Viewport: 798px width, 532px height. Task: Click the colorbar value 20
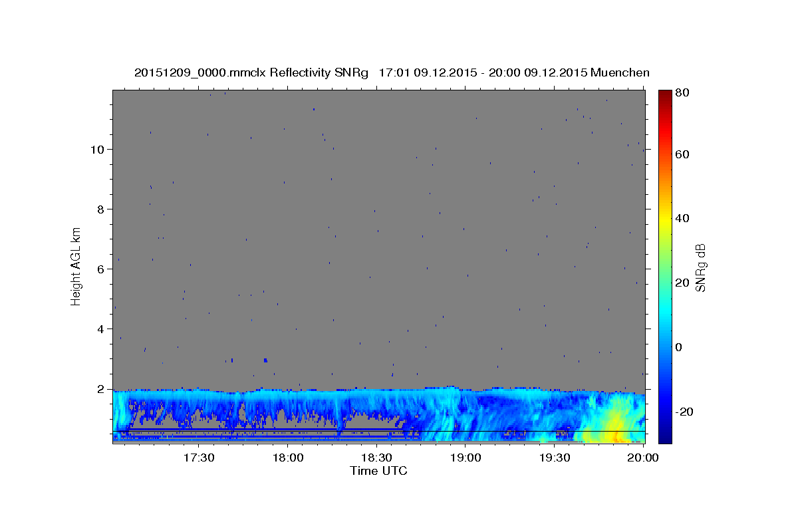tap(683, 283)
